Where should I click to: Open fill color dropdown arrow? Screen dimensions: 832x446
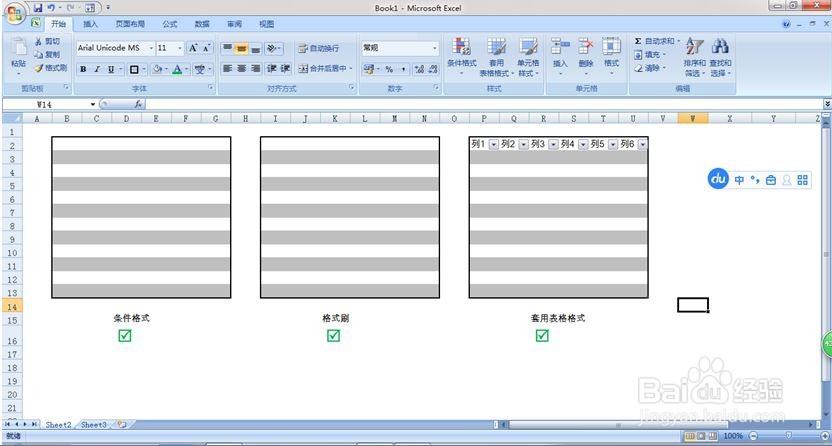[x=166, y=69]
